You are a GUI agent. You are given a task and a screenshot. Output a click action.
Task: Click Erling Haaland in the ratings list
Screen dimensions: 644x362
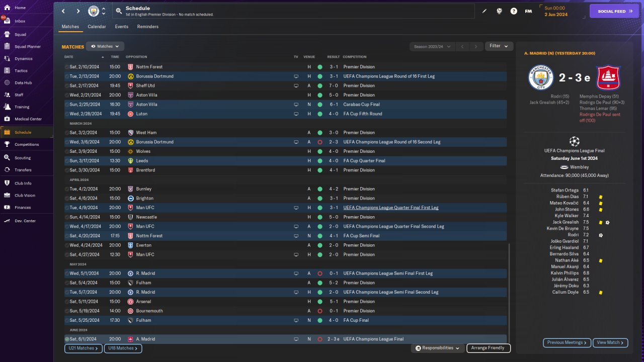point(565,247)
